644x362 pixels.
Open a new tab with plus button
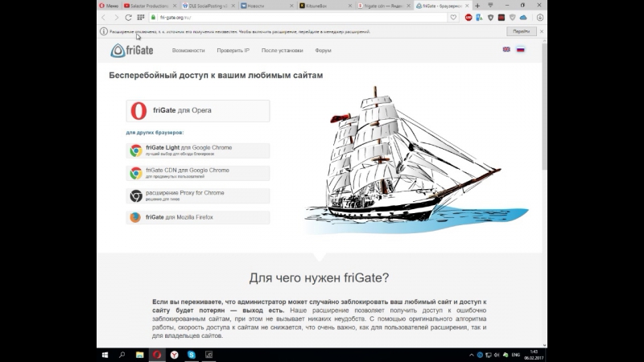[477, 6]
